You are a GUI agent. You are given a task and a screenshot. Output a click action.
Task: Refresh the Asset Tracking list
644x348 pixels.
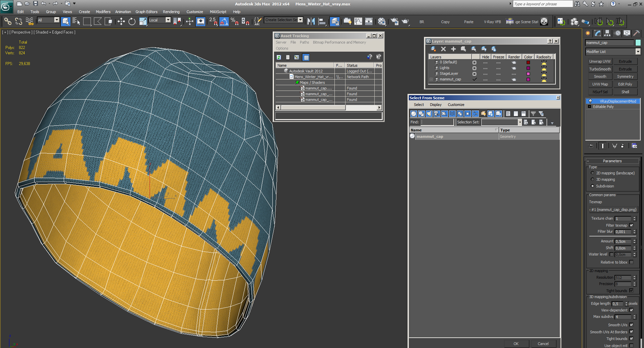pos(279,57)
